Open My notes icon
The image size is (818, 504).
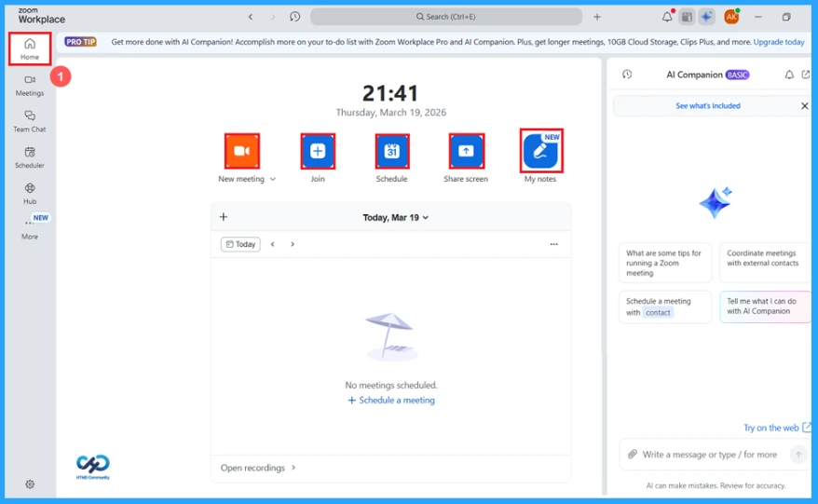click(541, 151)
